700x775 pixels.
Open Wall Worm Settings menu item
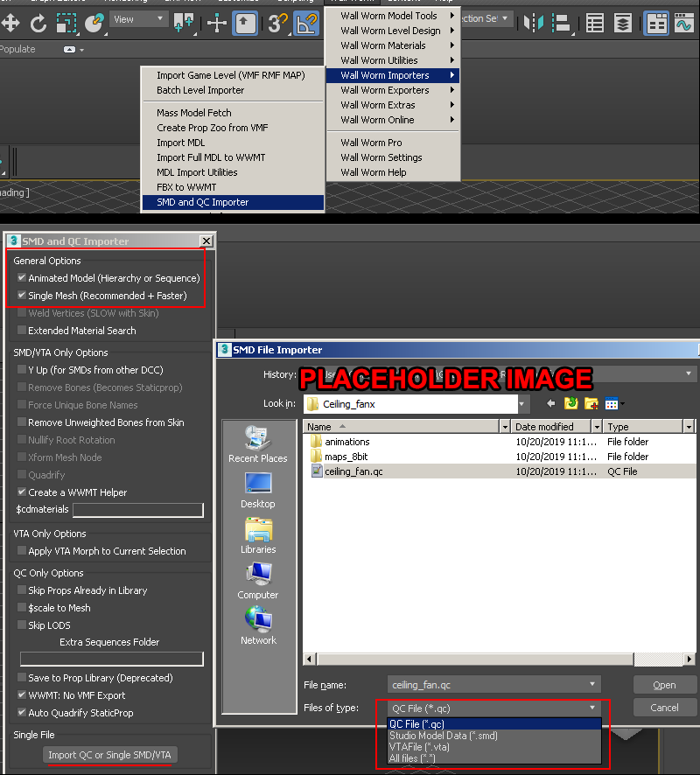[393, 157]
